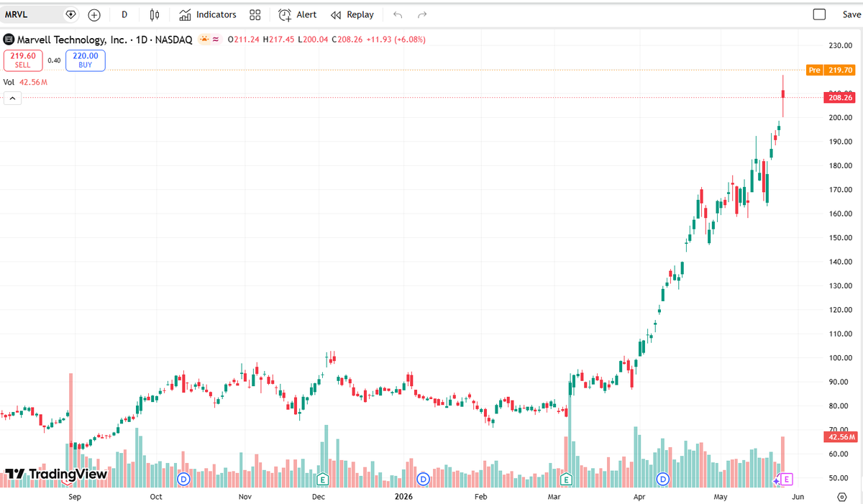
Task: Click the TradingView logo
Action: coord(56,474)
